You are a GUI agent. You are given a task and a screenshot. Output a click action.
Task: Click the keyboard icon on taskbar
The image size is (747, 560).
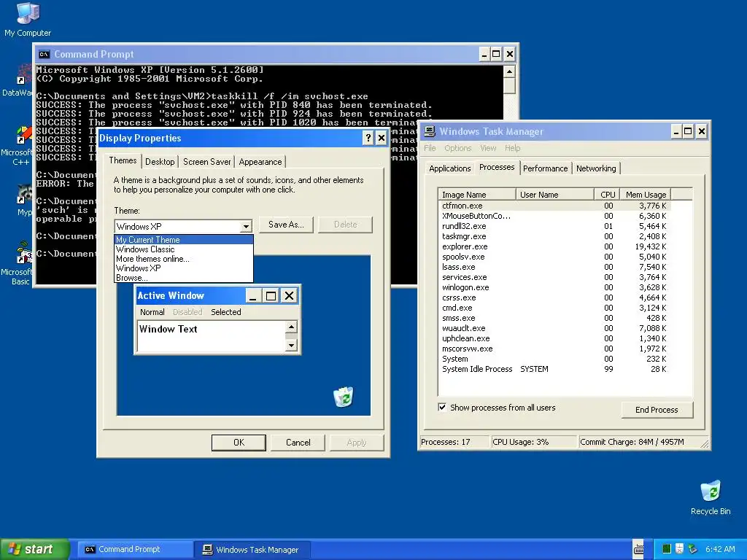pos(638,549)
